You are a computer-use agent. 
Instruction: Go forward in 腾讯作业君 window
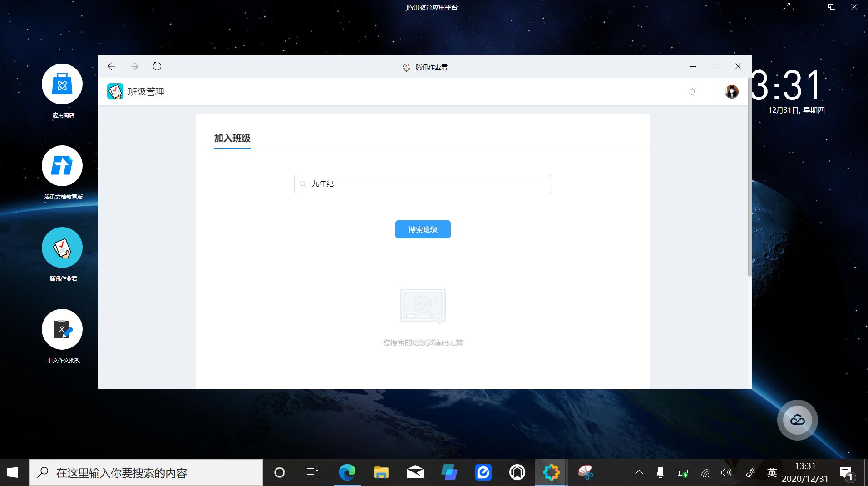(x=134, y=66)
